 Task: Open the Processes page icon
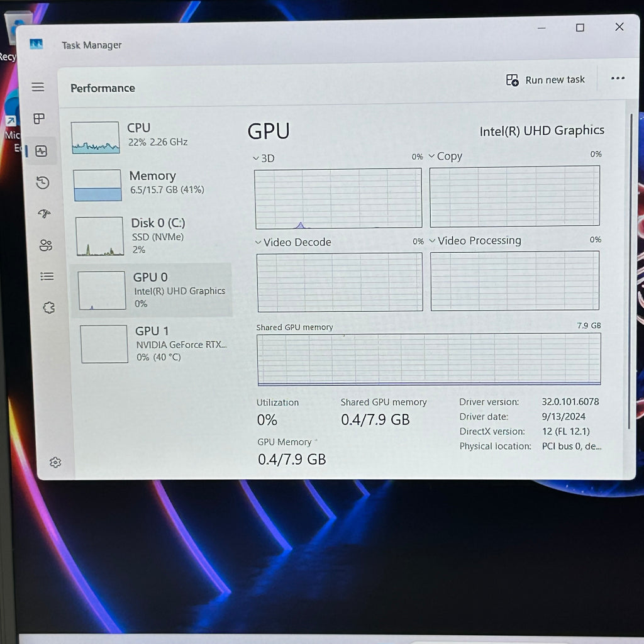click(39, 119)
